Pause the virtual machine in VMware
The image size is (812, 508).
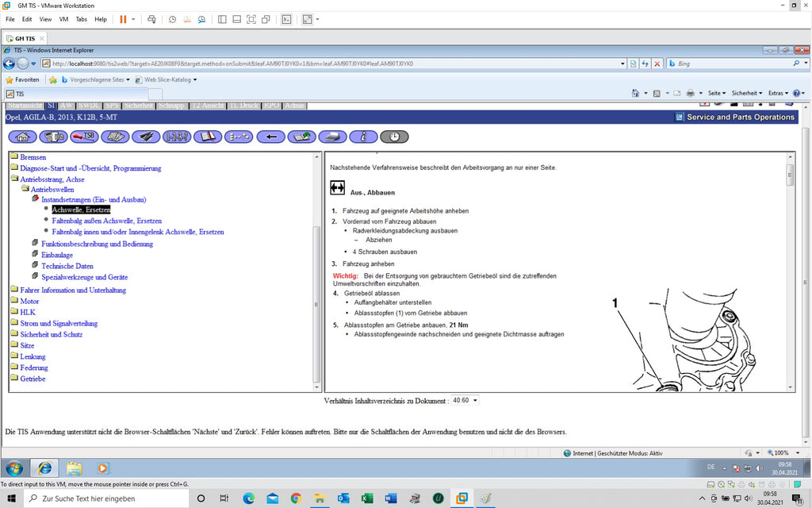123,19
